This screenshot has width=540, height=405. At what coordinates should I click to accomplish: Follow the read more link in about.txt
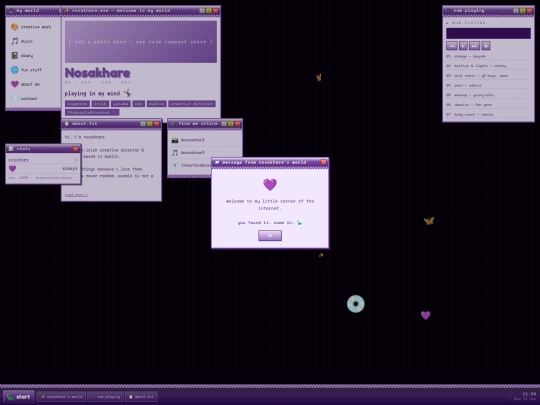76,195
